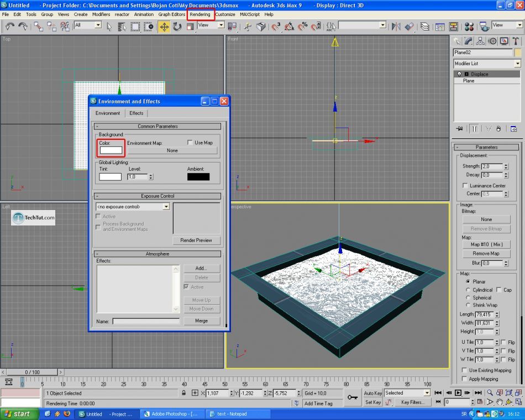Check Use Existing Mapping
Image resolution: width=525 pixels, height=420 pixels.
[x=464, y=370]
